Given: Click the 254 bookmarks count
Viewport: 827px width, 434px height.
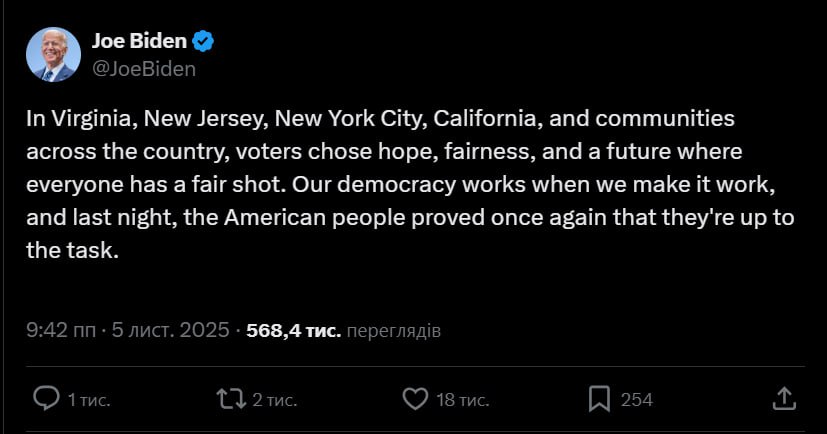Looking at the screenshot, I should click(636, 400).
